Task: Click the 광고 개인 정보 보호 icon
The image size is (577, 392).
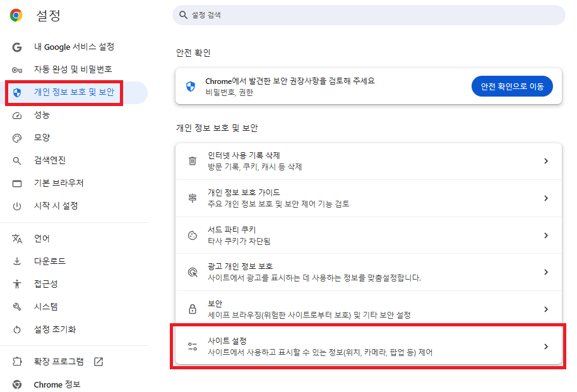Action: [193, 272]
